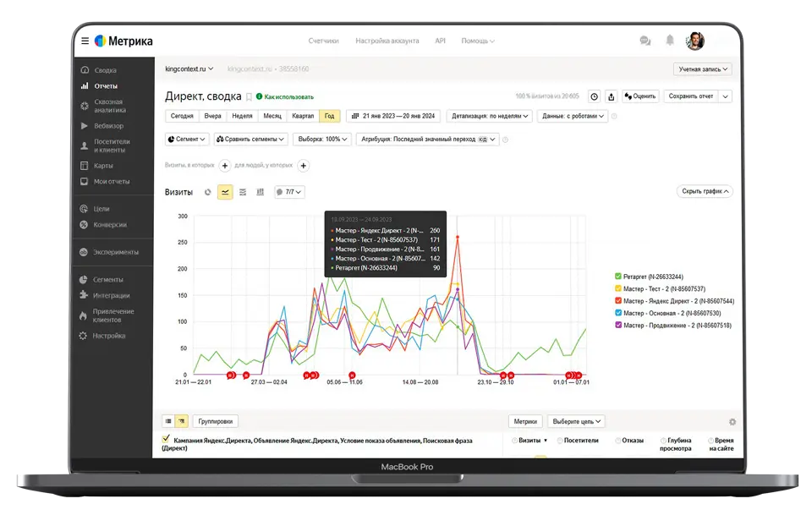812x515 pixels.
Task: Click the export report icon
Action: tap(612, 96)
